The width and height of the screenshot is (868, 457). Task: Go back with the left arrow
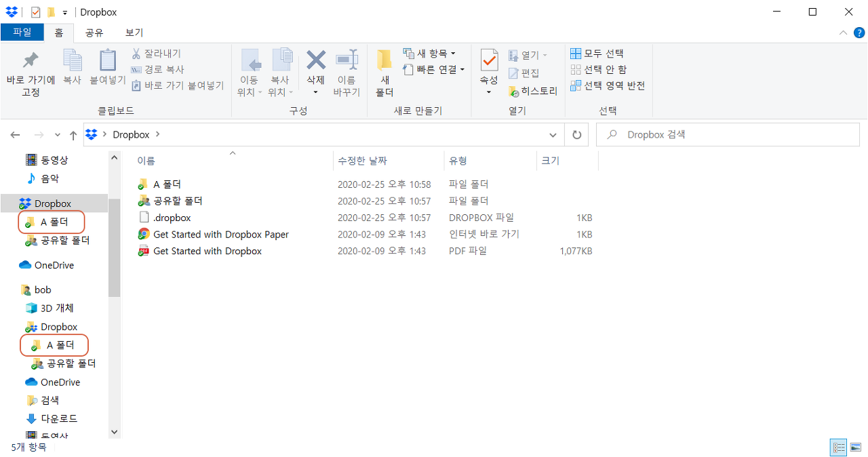[x=16, y=135]
